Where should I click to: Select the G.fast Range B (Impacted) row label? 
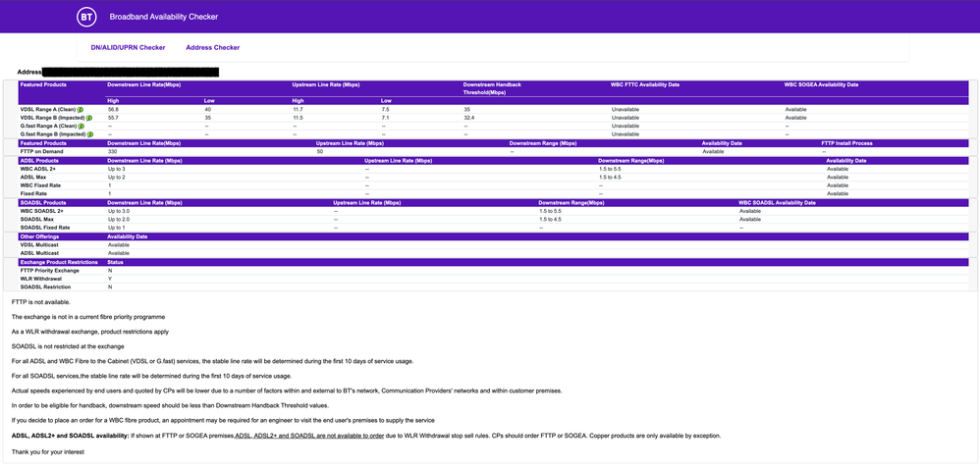click(52, 134)
